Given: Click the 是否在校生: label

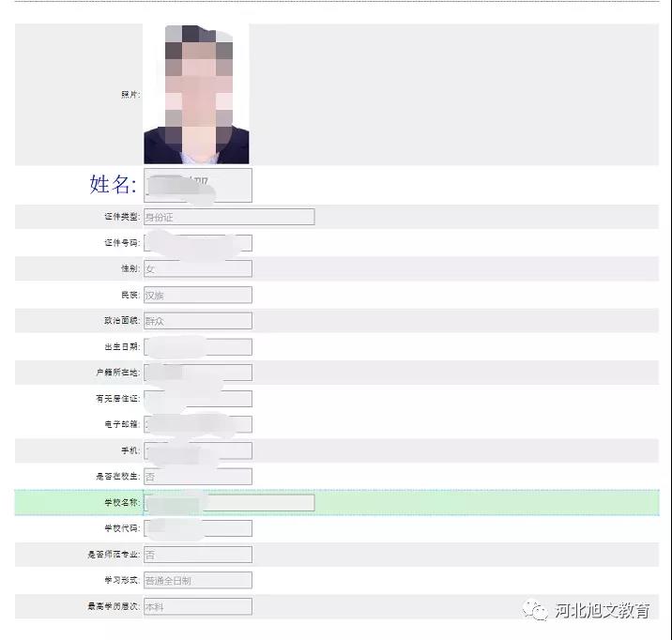Looking at the screenshot, I should (118, 477).
